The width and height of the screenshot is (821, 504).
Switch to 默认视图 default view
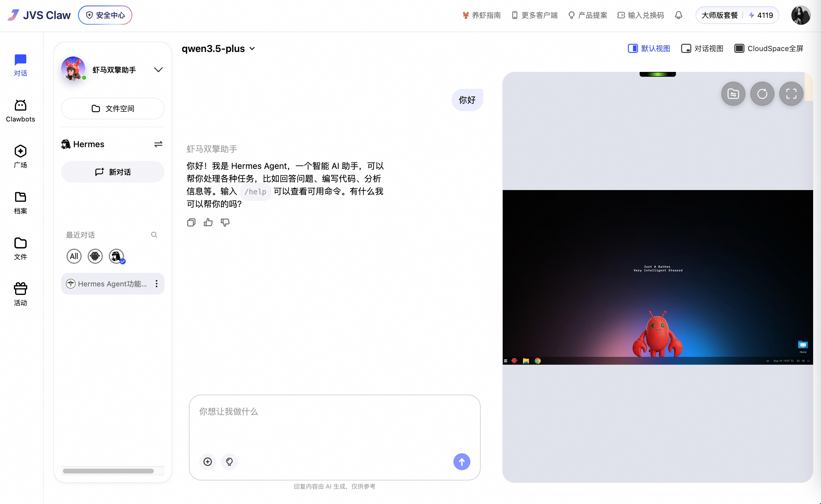(649, 49)
